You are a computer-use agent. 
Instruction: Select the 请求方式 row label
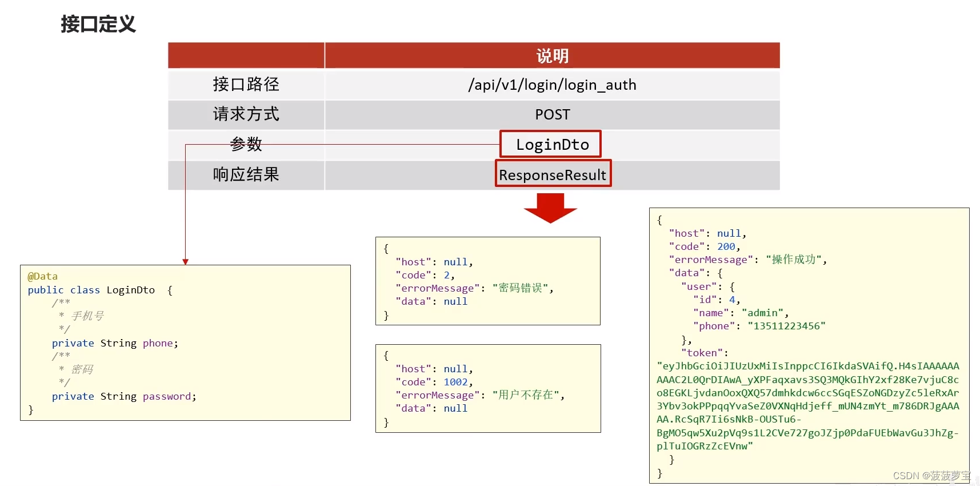coord(246,114)
